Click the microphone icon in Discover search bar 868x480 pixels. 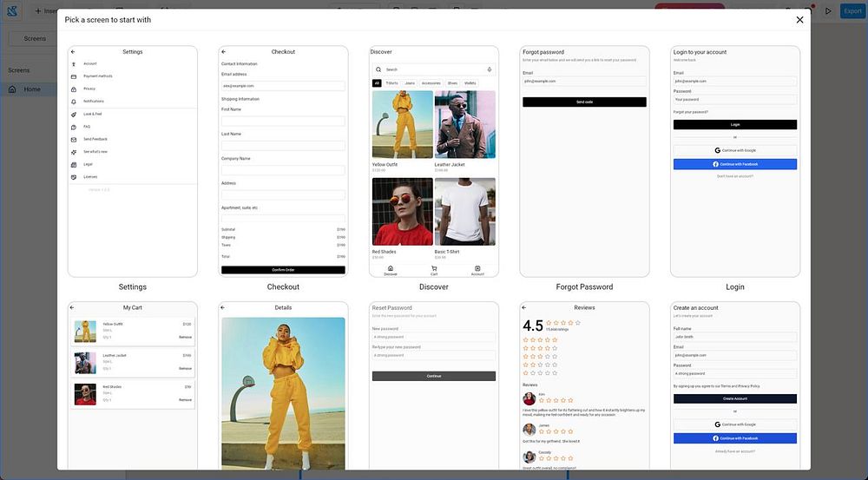(490, 69)
